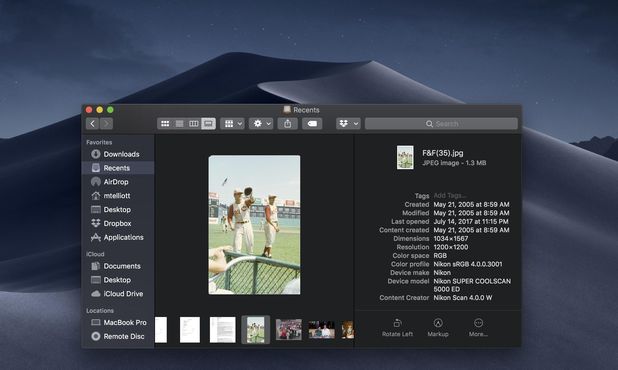Viewport: 618px width, 370px height.
Task: Switch to gallery view
Action: click(208, 124)
